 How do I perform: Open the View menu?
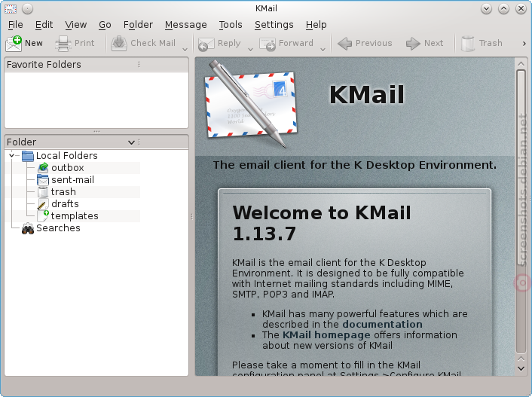click(x=76, y=25)
